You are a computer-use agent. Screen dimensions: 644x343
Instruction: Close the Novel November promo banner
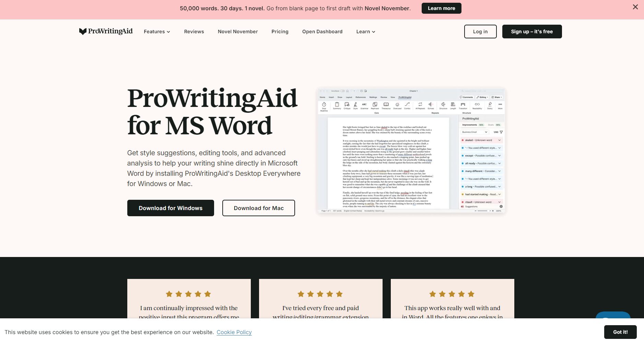[x=635, y=7]
